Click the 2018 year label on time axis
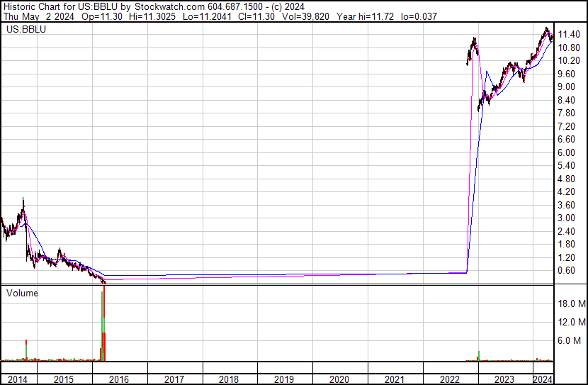Image resolution: width=588 pixels, height=385 pixels. pos(229,379)
